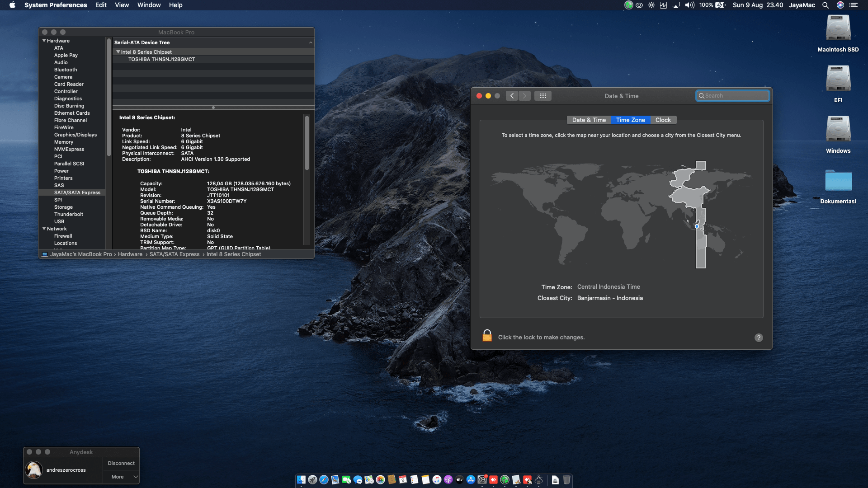Open the AirPlay display menu icon
This screenshot has width=868, height=488.
tap(676, 5)
